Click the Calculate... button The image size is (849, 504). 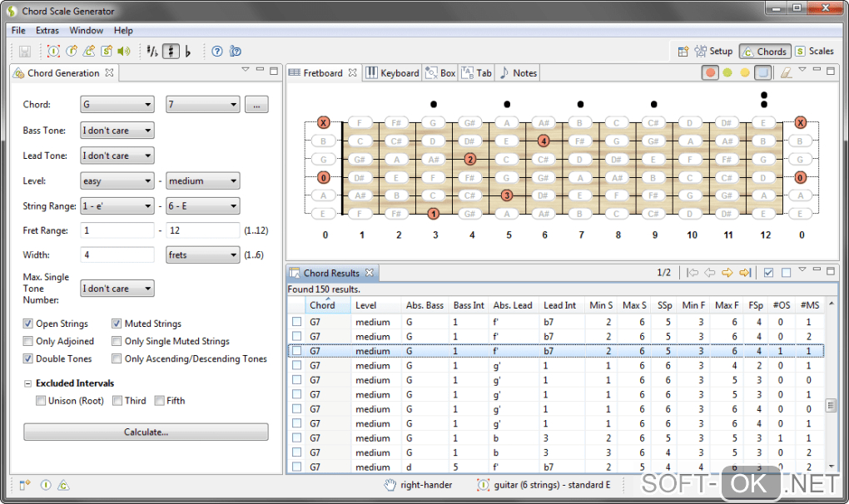(x=146, y=432)
